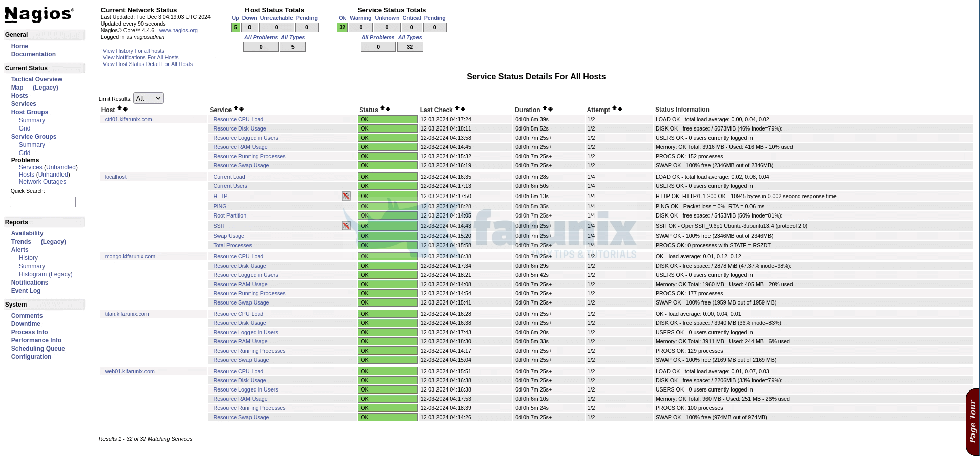The width and height of the screenshot is (980, 456).
Task: Open Configuration page
Action: pyautogui.click(x=31, y=357)
